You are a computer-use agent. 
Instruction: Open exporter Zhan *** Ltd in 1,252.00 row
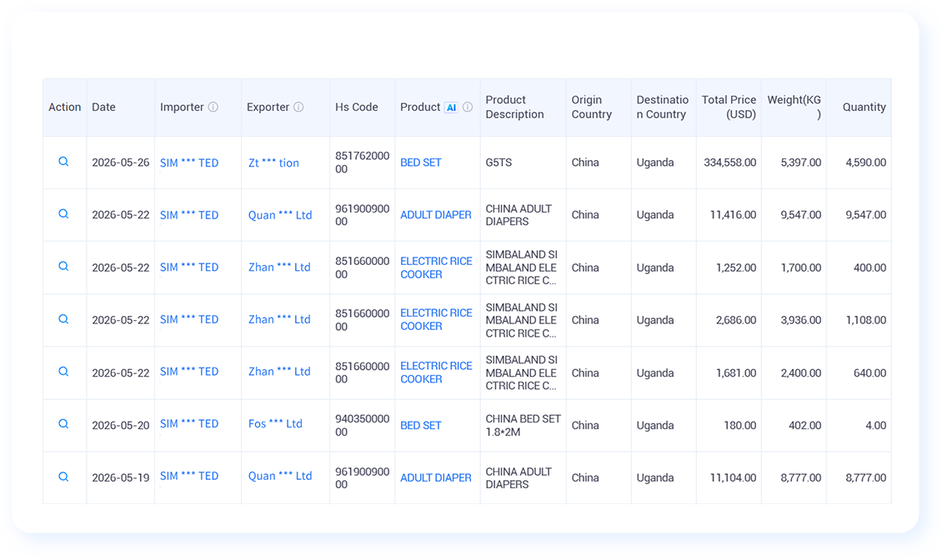coord(279,267)
